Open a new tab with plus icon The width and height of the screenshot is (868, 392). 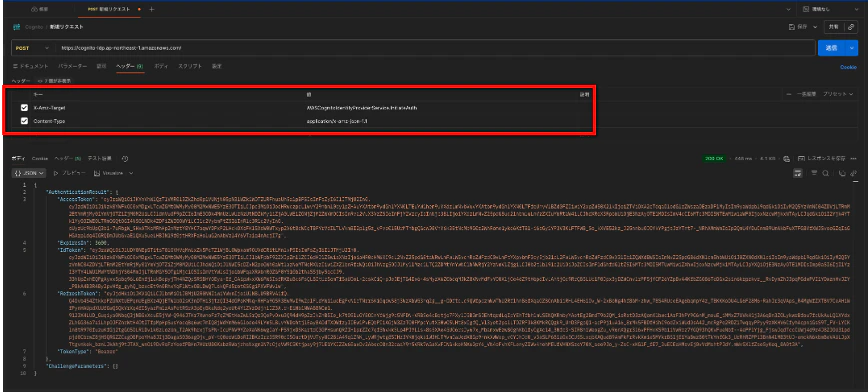coord(152,9)
